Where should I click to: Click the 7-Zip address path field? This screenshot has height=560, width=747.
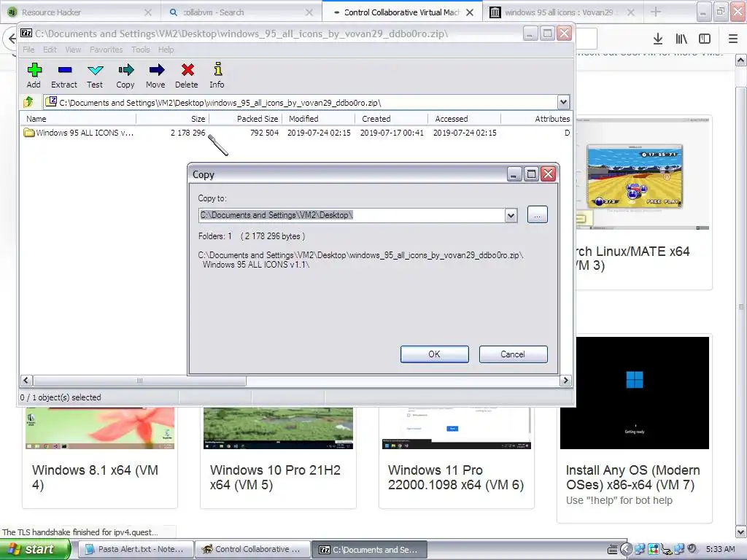[x=301, y=102]
